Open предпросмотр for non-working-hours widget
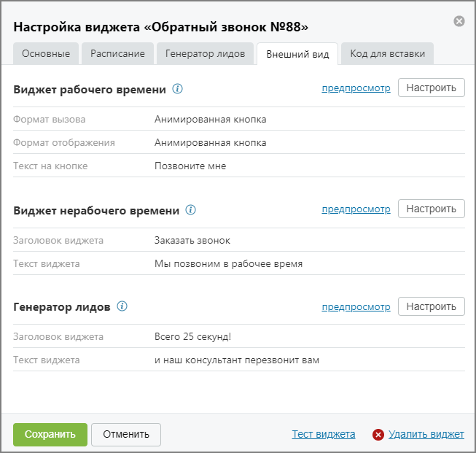The width and height of the screenshot is (476, 453). click(356, 209)
